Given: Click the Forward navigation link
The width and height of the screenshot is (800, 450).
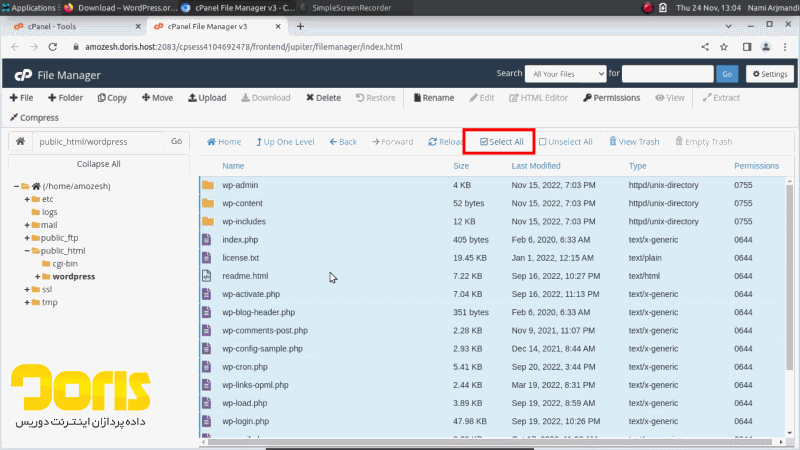Looking at the screenshot, I should tap(392, 142).
